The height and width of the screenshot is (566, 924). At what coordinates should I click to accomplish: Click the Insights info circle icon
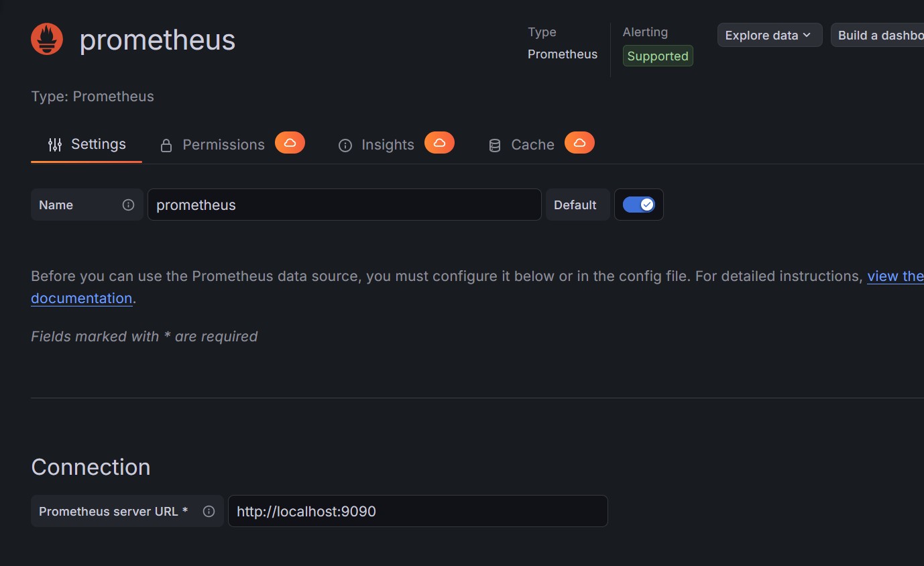345,145
